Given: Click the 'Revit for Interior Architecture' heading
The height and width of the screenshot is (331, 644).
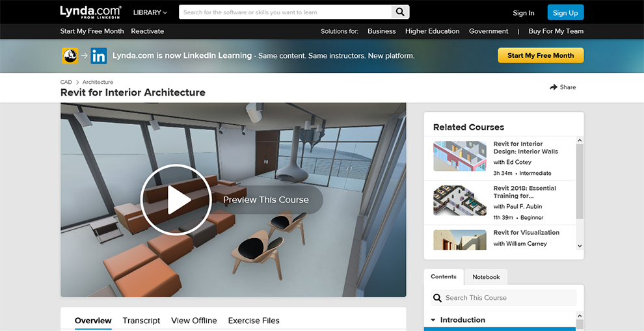Looking at the screenshot, I should coord(133,92).
